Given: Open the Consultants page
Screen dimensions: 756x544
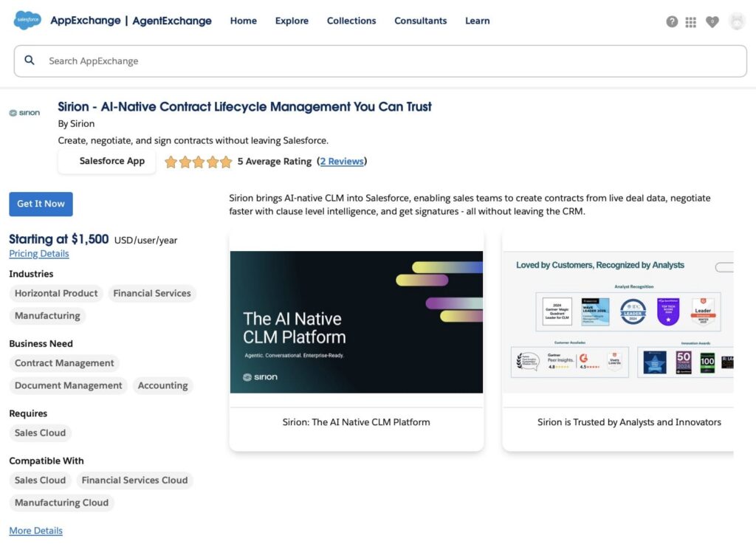Looking at the screenshot, I should click(x=420, y=21).
